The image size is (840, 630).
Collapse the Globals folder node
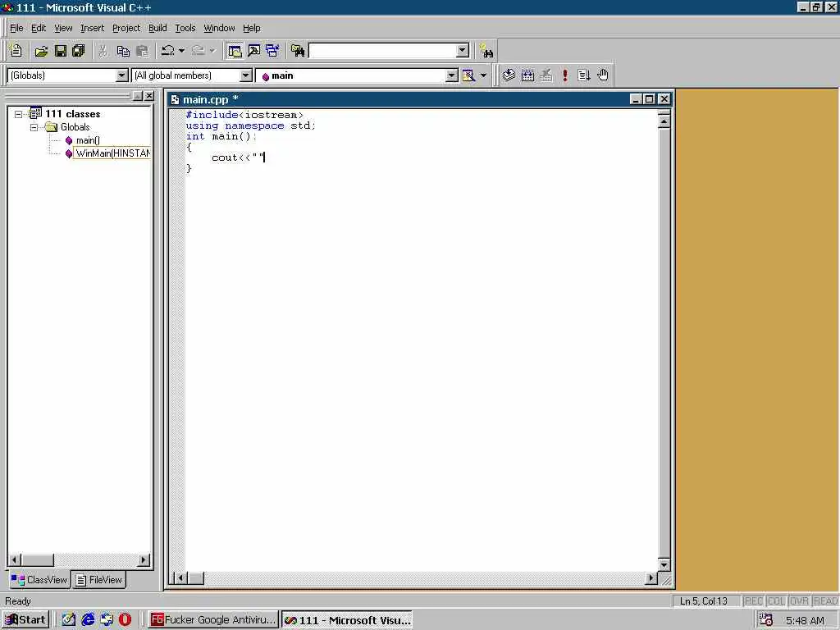tap(34, 127)
